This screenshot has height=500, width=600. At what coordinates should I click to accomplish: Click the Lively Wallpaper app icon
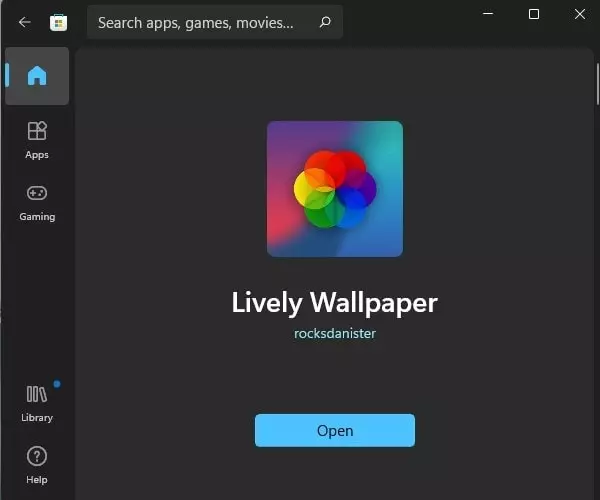pos(335,189)
